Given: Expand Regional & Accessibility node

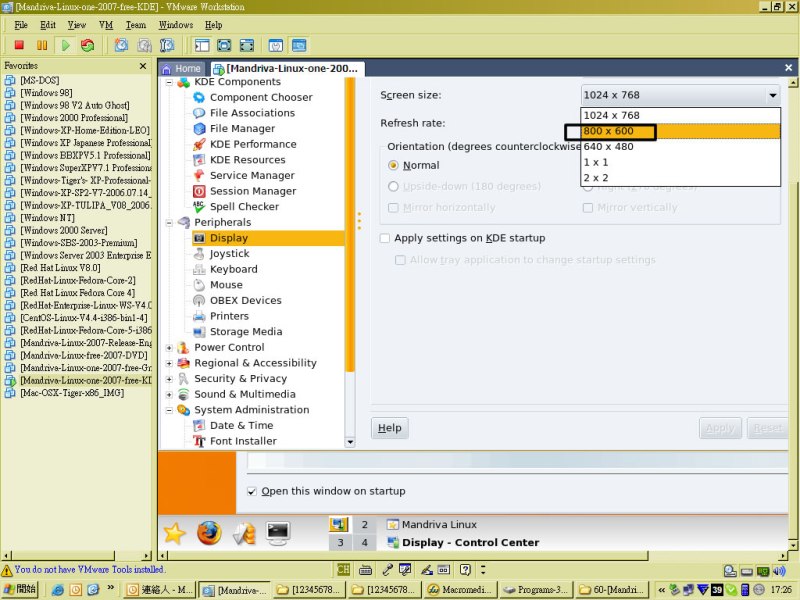Looking at the screenshot, I should pyautogui.click(x=169, y=363).
